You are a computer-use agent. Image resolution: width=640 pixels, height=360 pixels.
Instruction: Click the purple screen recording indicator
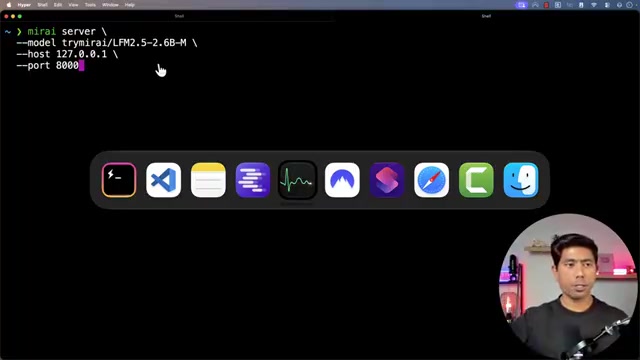(x=521, y=5)
